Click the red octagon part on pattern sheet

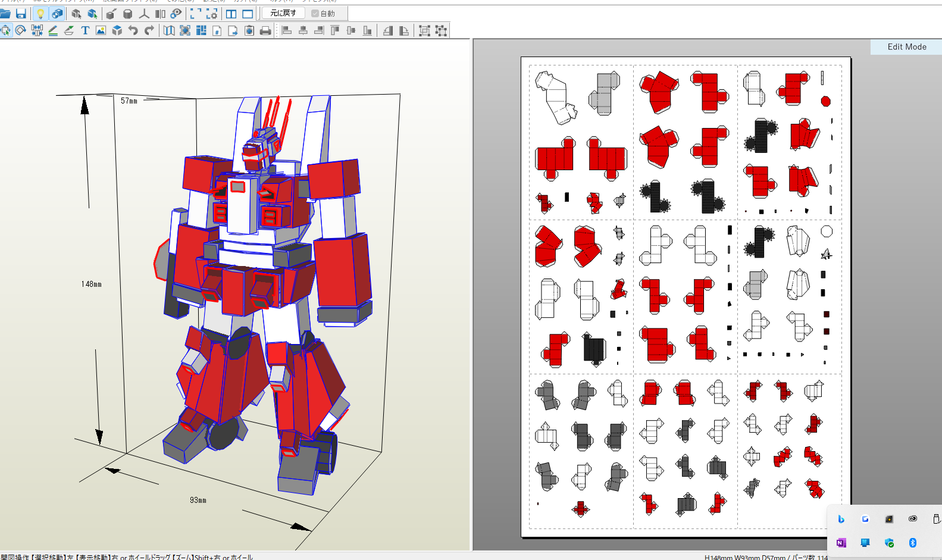[826, 101]
